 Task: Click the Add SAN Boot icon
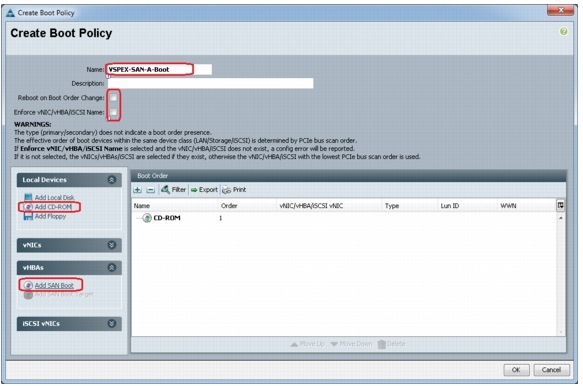pyautogui.click(x=28, y=285)
